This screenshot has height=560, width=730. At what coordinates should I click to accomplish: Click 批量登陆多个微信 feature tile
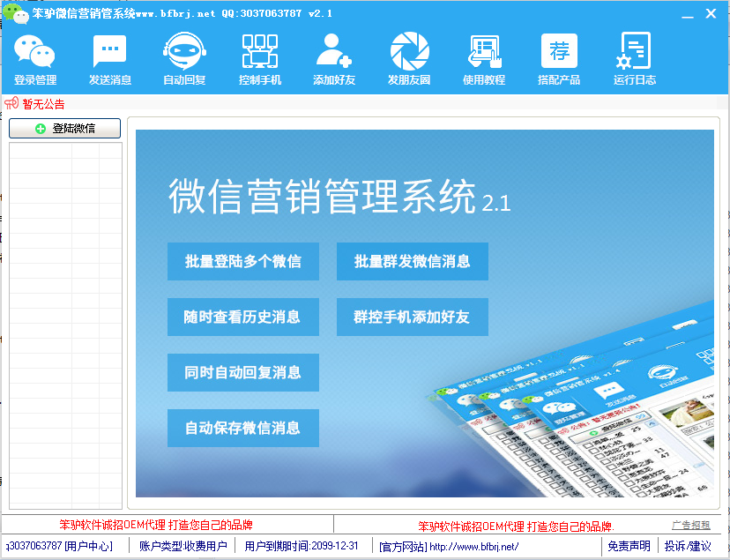243,261
